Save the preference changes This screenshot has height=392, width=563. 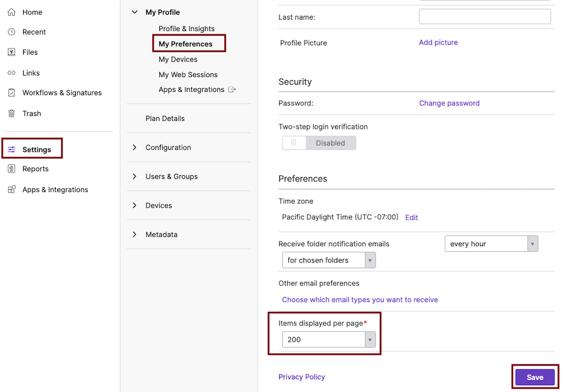pyautogui.click(x=534, y=377)
